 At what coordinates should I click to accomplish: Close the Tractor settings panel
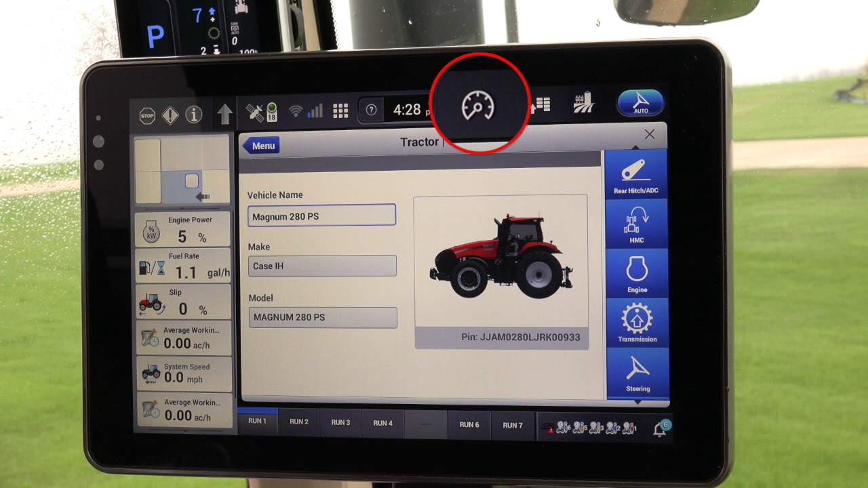[650, 134]
